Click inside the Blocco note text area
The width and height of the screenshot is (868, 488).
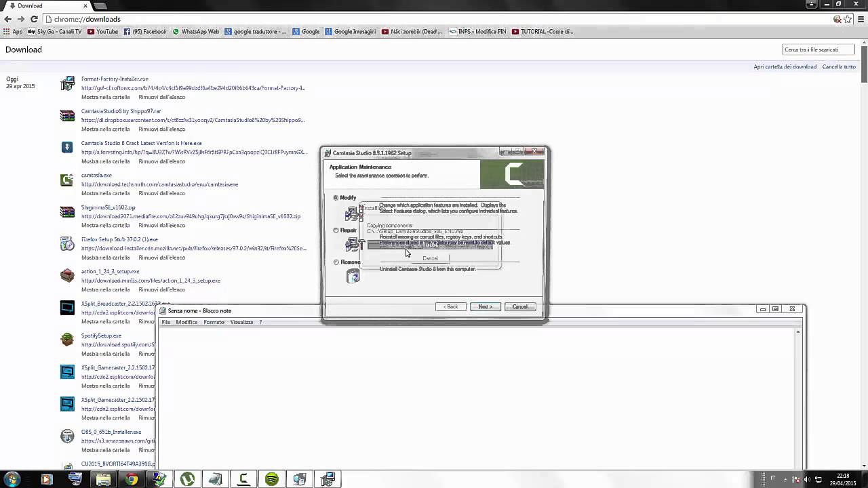475,397
